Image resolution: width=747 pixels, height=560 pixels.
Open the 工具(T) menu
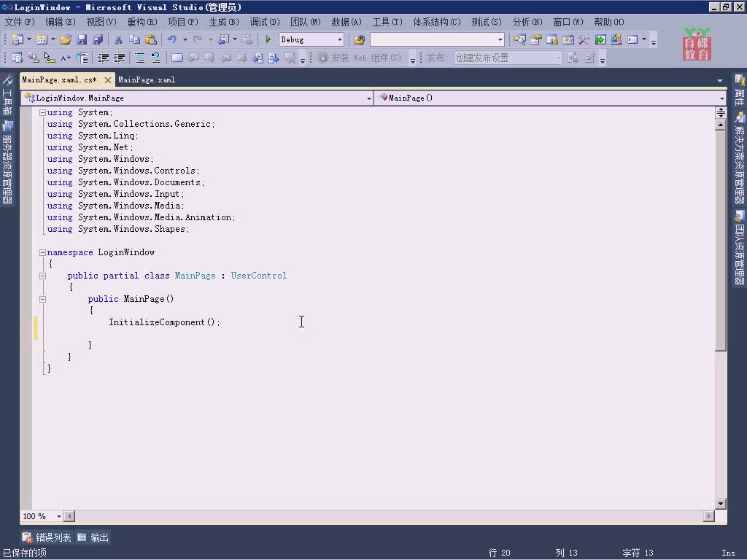click(387, 22)
